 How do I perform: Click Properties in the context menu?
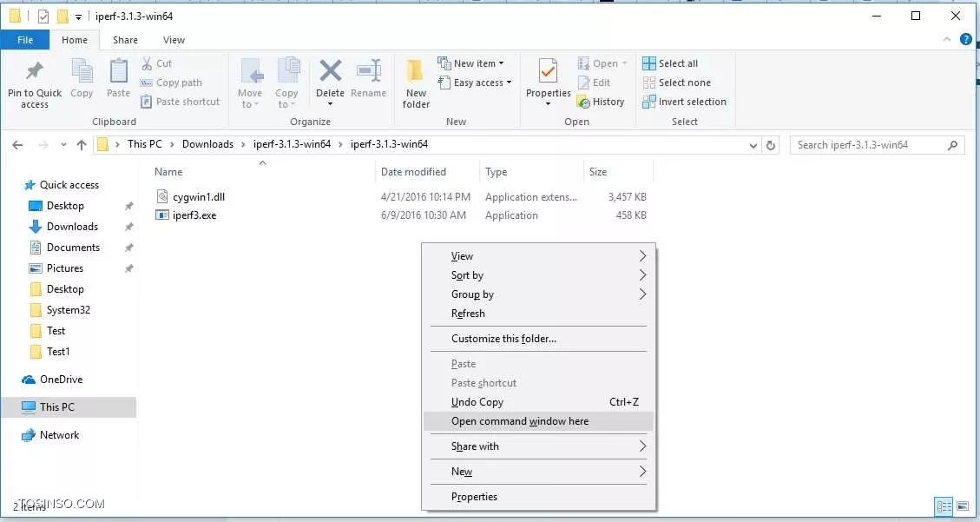tap(539, 497)
